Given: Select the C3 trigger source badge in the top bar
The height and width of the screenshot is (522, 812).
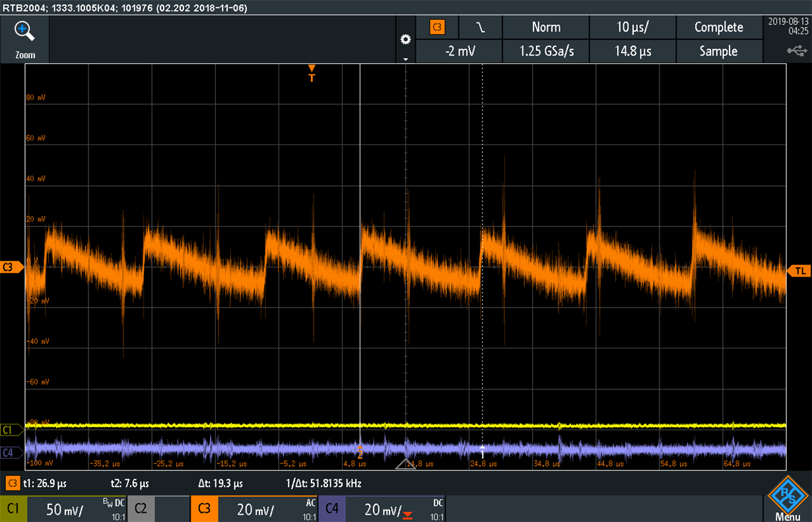Looking at the screenshot, I should coord(437,28).
